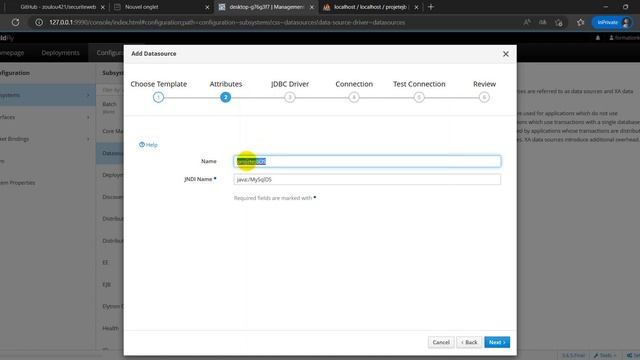Screen dimensions: 640x360
Task: Click the read aloud icon in address bar
Action: pyautogui.click(x=527, y=22)
